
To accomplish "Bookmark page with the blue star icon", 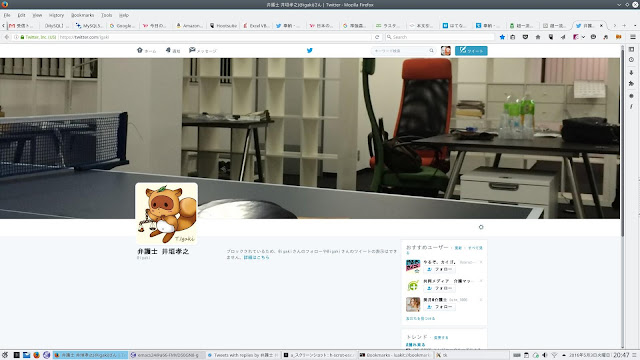I will pyautogui.click(x=502, y=37).
